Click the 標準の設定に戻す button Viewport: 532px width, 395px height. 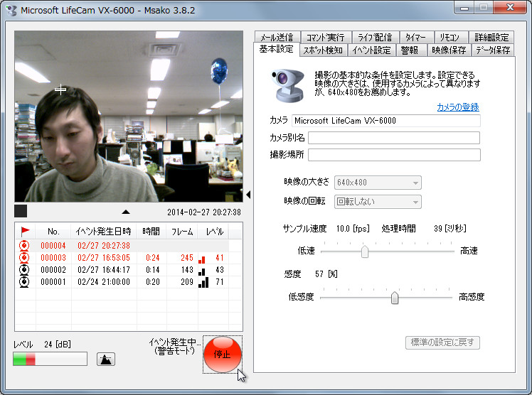coord(442,342)
